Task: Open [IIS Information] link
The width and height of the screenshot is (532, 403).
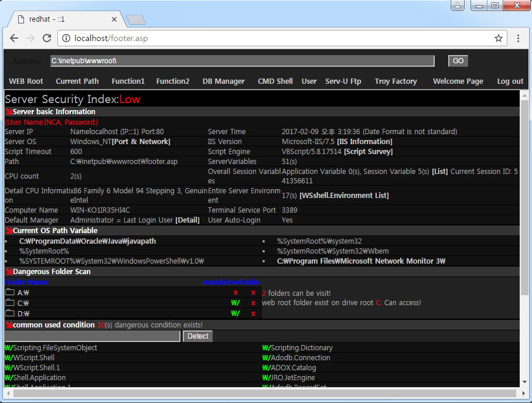Action: pos(365,141)
